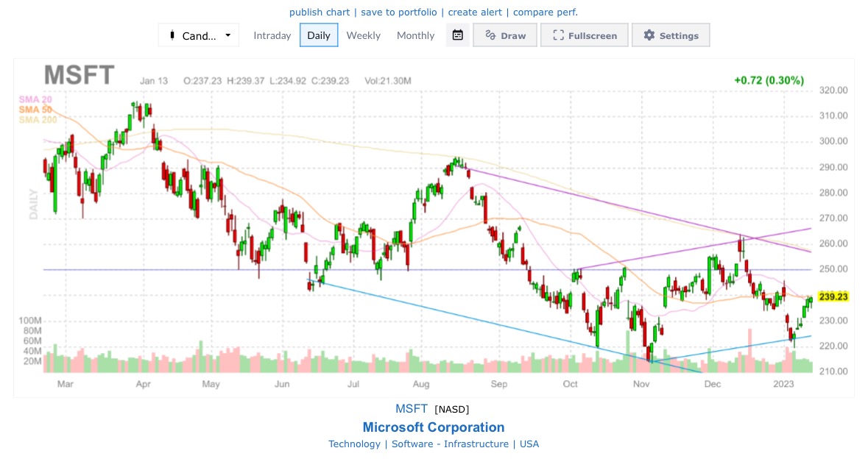Expand the Candle chart type dropdown
The image size is (868, 459).
[x=199, y=35]
